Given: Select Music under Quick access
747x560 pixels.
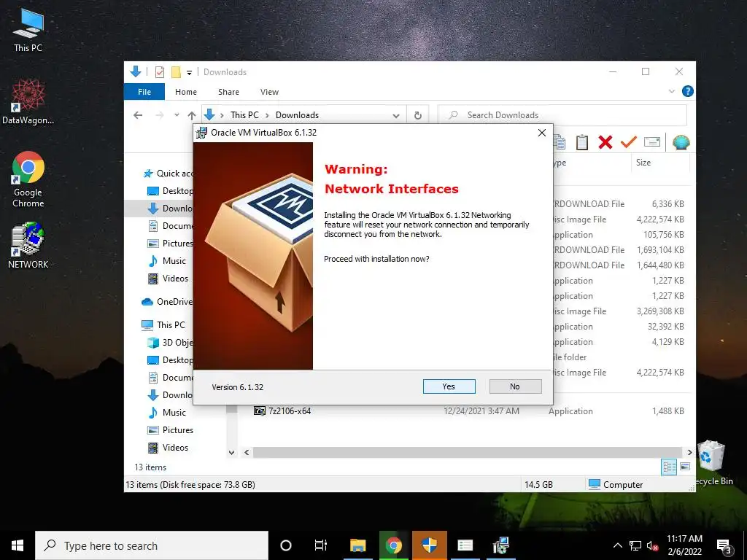Looking at the screenshot, I should tap(167, 261).
